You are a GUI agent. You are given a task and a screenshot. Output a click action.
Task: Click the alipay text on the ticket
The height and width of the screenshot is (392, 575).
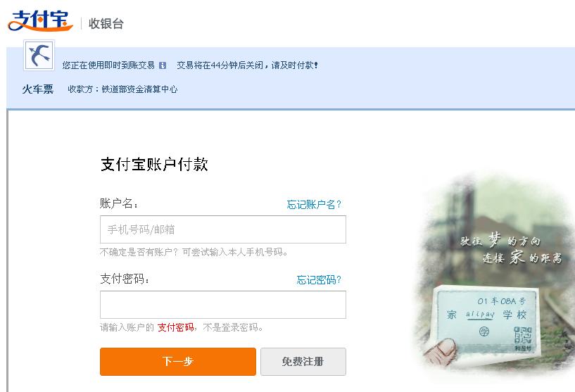click(x=480, y=315)
